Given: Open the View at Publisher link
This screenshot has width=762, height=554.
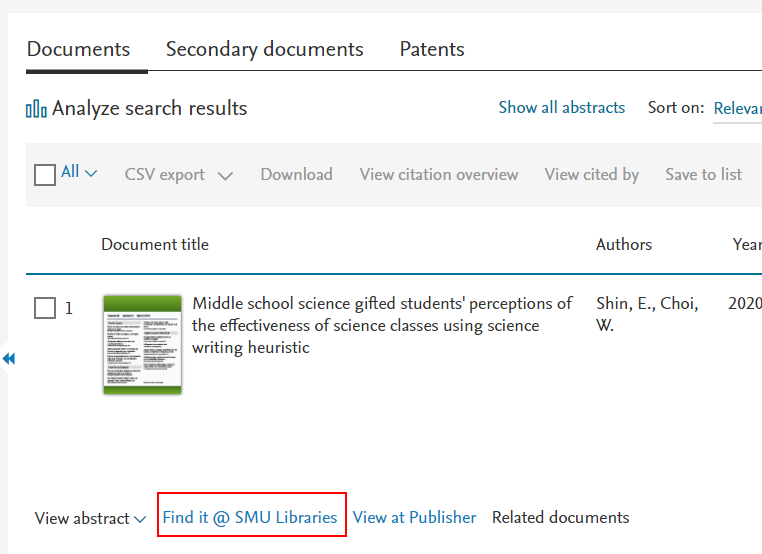Looking at the screenshot, I should 414,517.
